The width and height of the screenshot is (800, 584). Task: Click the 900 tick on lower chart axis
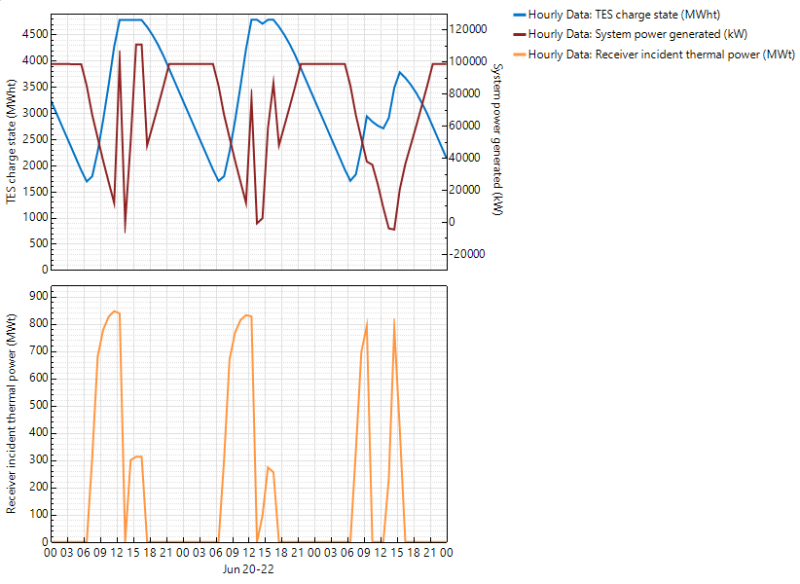click(37, 296)
